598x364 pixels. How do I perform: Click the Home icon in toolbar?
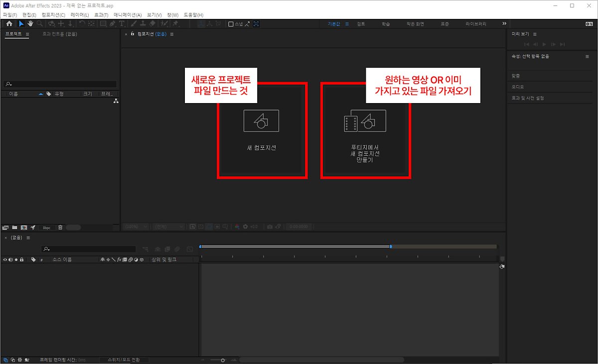pyautogui.click(x=9, y=23)
